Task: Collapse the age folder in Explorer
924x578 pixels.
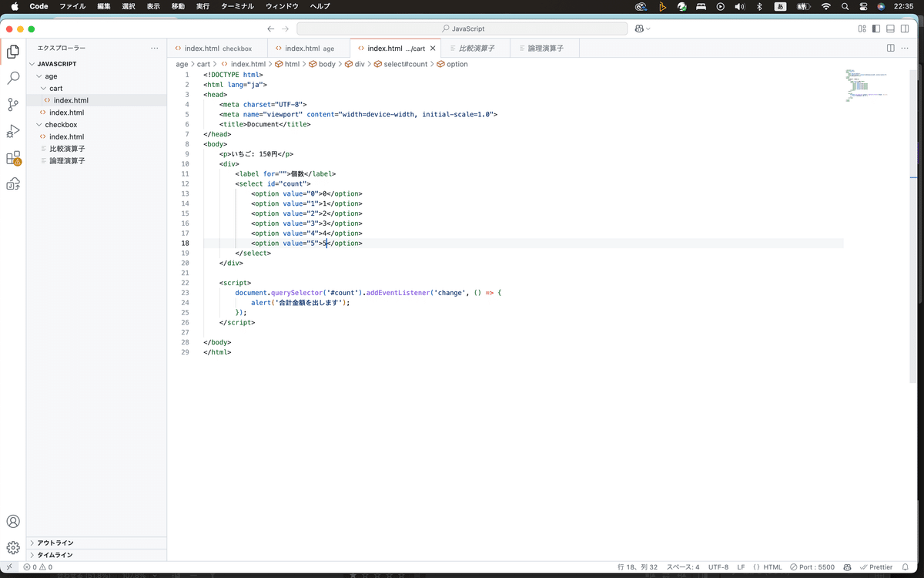Action: pyautogui.click(x=51, y=76)
